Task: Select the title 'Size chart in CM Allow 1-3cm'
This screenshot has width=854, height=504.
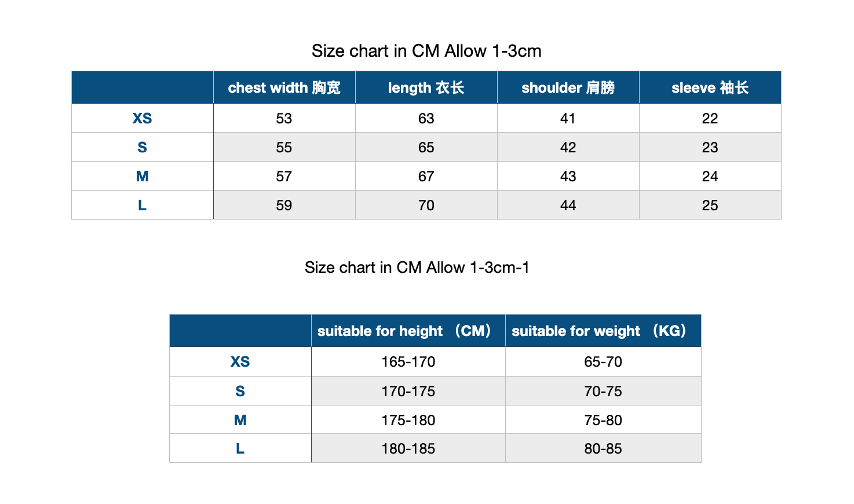Action: pos(426,51)
